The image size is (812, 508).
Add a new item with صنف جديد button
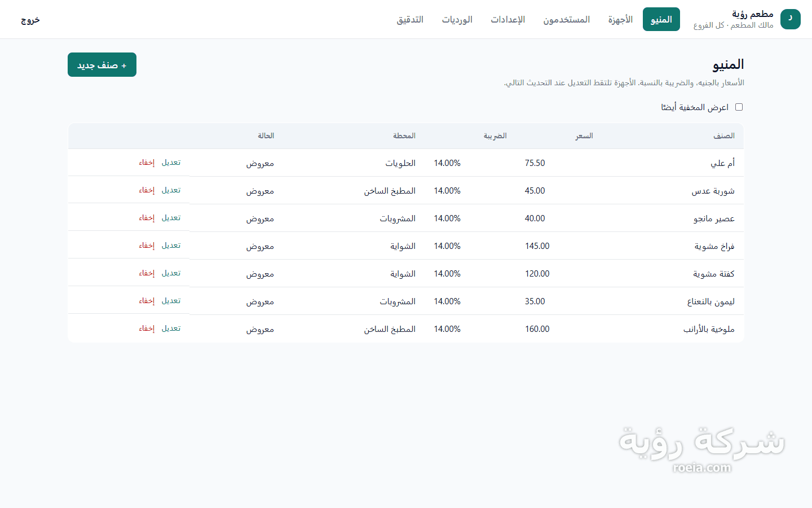point(102,65)
